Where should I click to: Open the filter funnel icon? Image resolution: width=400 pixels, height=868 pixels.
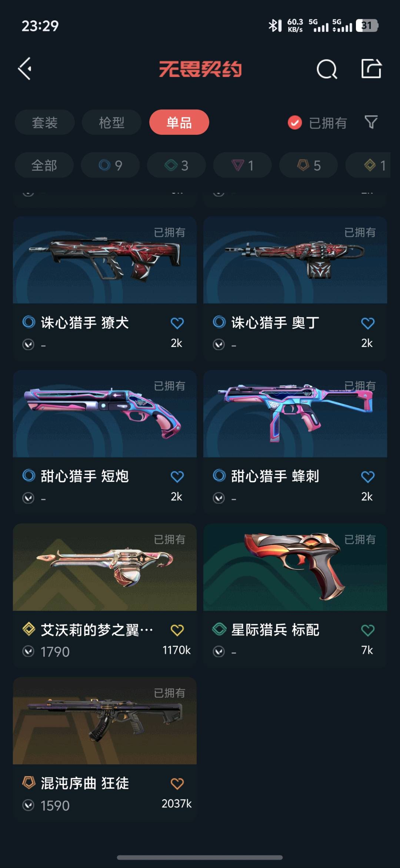point(371,122)
